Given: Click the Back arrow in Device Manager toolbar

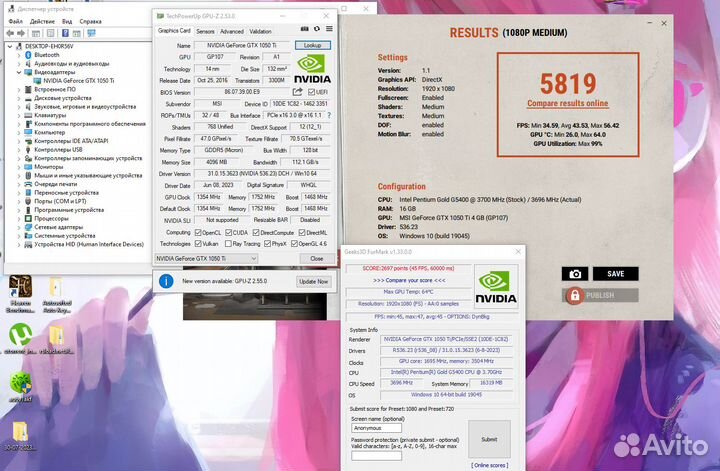Looking at the screenshot, I should (x=10, y=33).
